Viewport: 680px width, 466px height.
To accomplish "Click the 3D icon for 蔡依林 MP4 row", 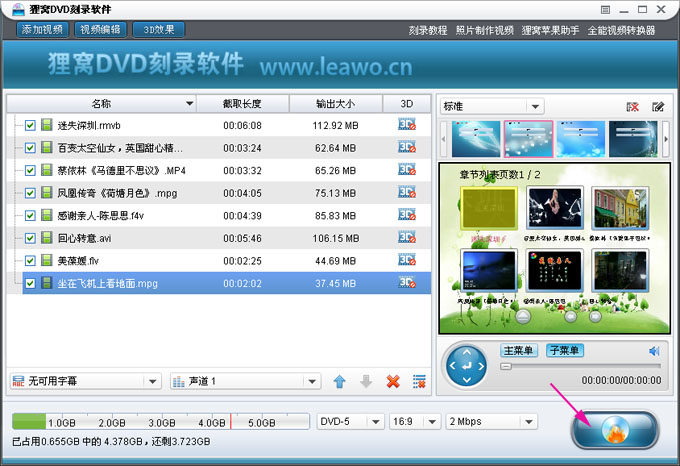I will 407,170.
